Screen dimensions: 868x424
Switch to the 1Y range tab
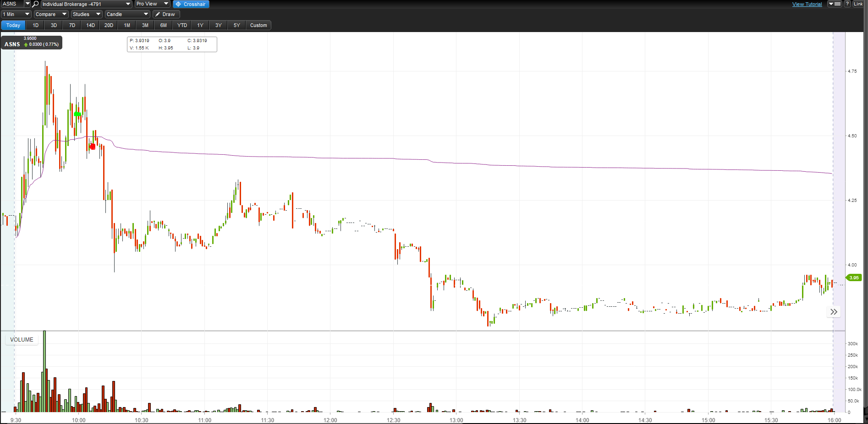click(200, 25)
